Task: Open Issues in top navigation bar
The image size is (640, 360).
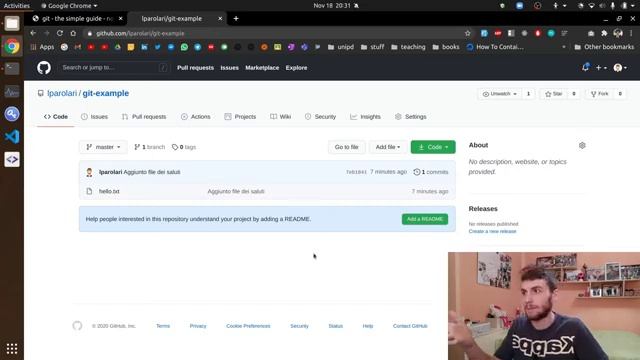Action: tap(229, 68)
